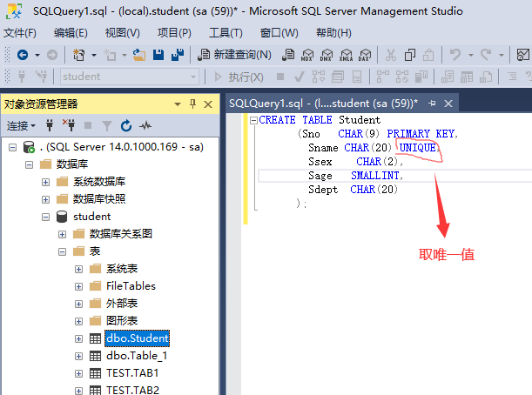
Task: Select the student database tree item
Action: point(92,217)
